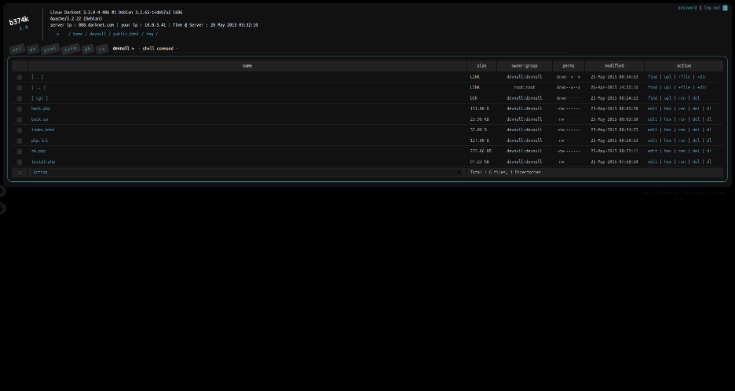This screenshot has height=391, width=735.
Task: Open the [ . ] current directory entry
Action: click(x=37, y=77)
